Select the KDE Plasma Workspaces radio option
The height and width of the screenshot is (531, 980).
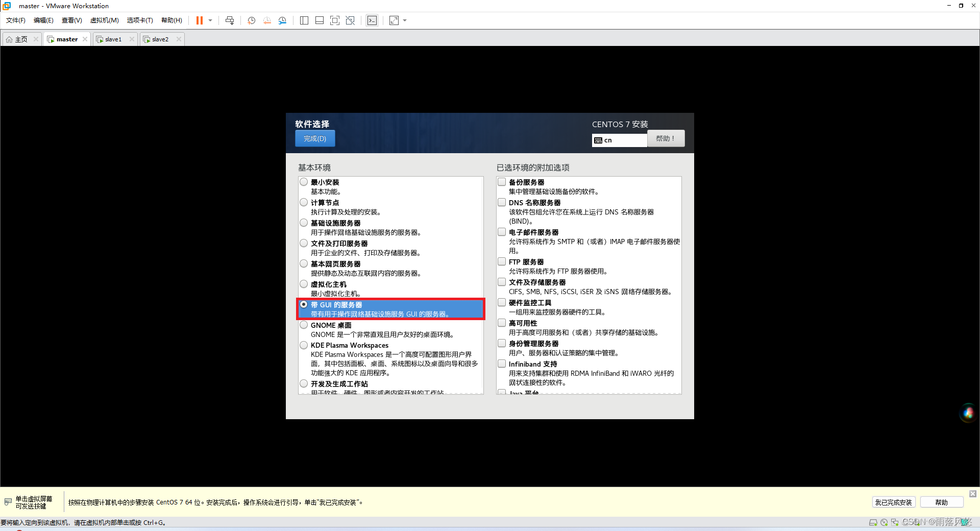point(304,345)
